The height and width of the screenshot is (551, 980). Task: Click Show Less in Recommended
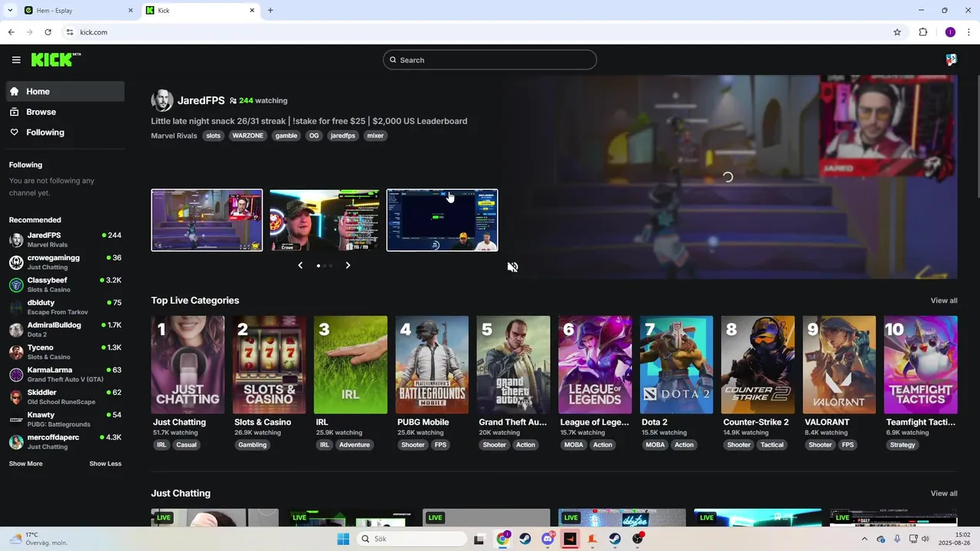click(105, 464)
